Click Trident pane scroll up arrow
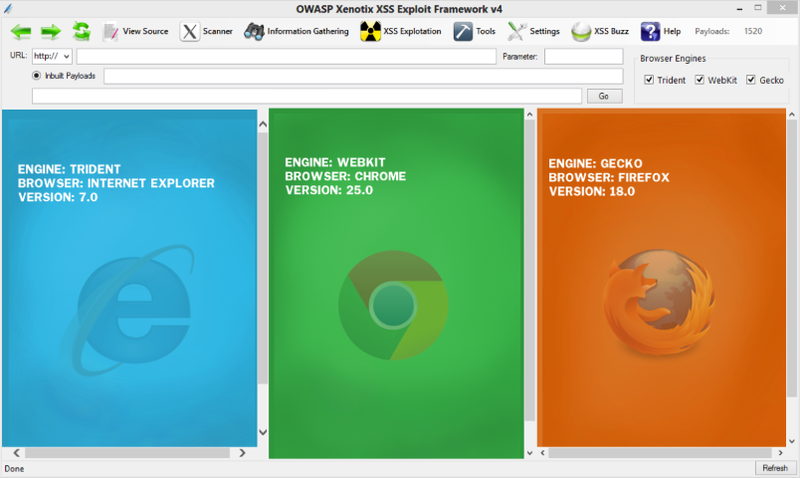The height and width of the screenshot is (478, 800). (x=263, y=124)
